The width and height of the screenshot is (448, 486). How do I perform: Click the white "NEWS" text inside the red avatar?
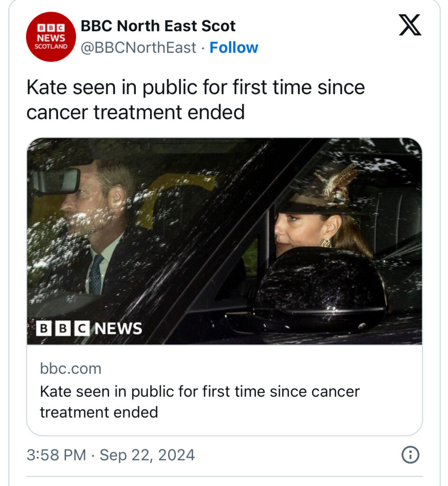tap(51, 37)
